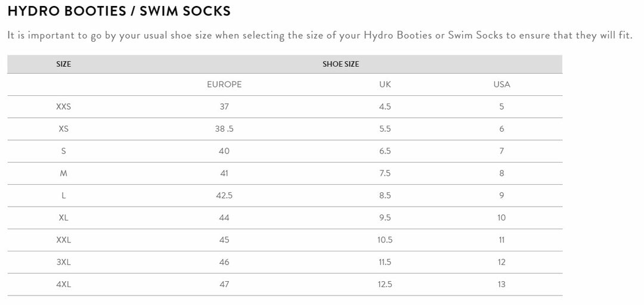The image size is (644, 305).
Task: Click the SHOE SIZE column header
Action: (340, 64)
